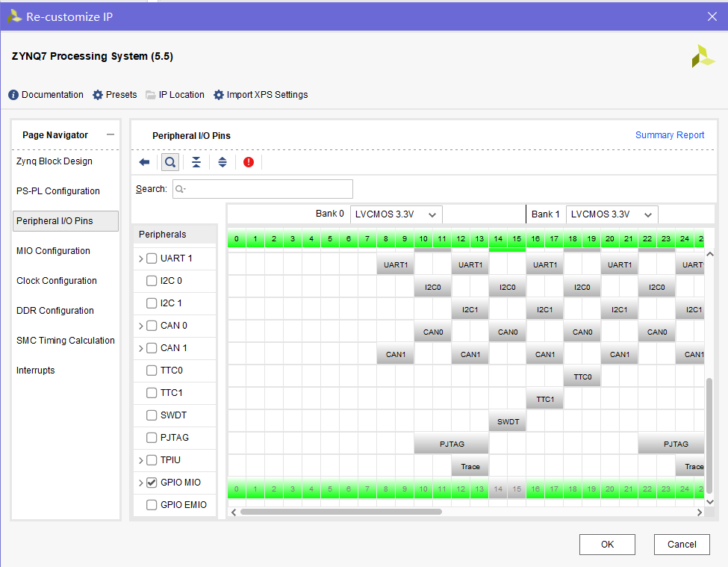
Task: Uncheck the GPIO MIO checkbox
Action: click(152, 483)
